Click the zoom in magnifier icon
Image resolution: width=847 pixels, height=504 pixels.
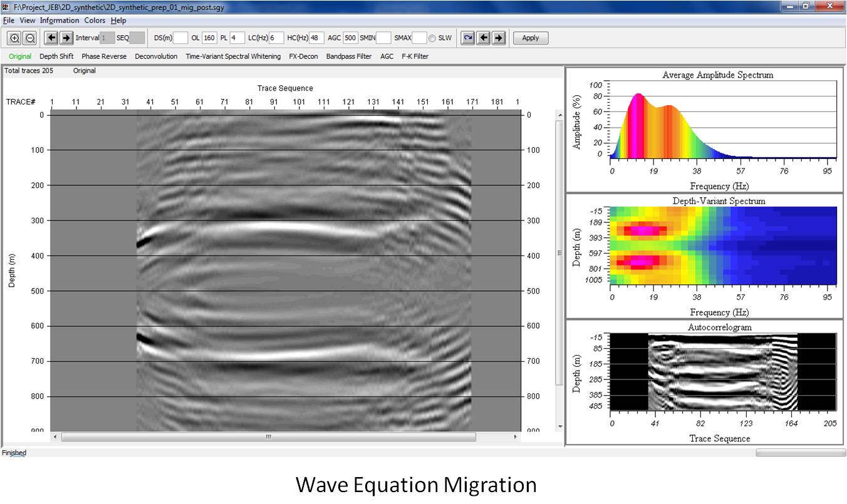coord(15,38)
